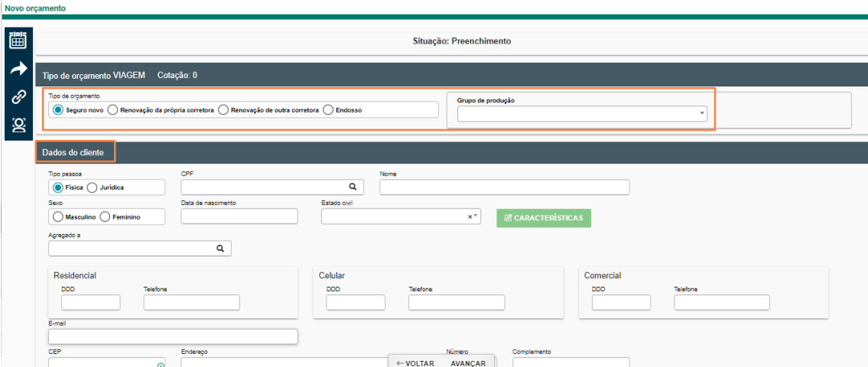The image size is (868, 367).
Task: Open the Grupo de produção dropdown
Action: [x=582, y=113]
